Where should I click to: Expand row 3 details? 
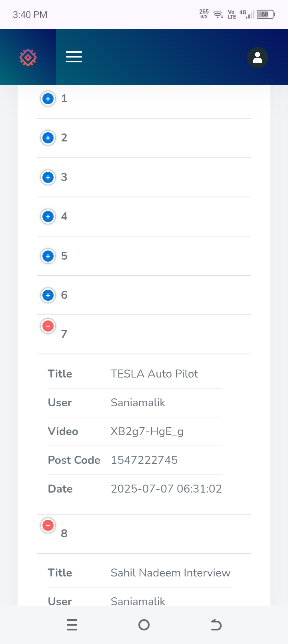point(48,177)
